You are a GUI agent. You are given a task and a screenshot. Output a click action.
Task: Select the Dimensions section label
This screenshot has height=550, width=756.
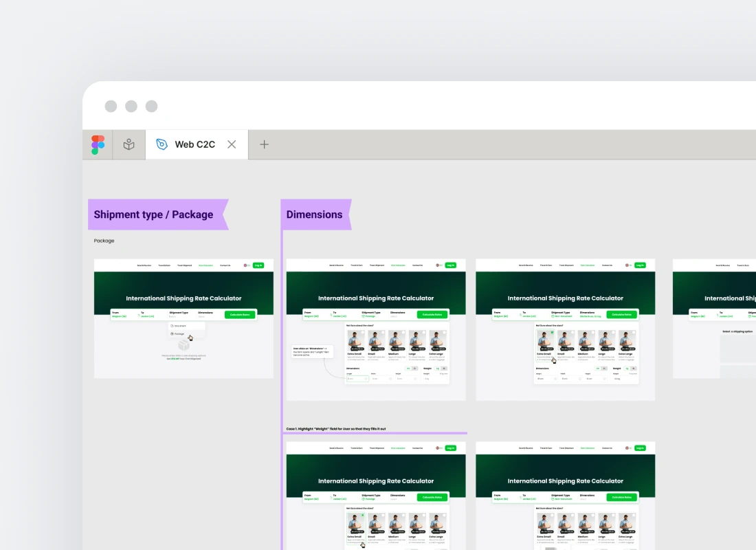(314, 214)
